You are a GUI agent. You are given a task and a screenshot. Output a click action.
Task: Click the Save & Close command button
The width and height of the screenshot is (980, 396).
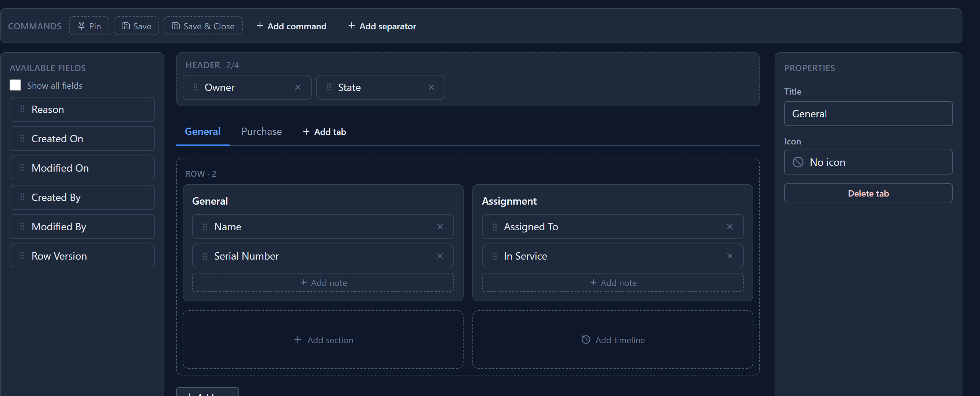(x=203, y=26)
